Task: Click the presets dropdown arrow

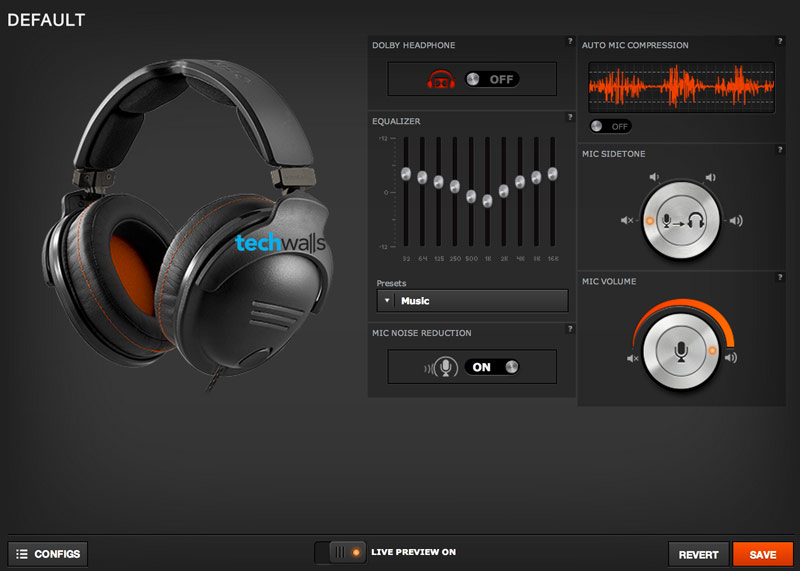Action: [387, 301]
